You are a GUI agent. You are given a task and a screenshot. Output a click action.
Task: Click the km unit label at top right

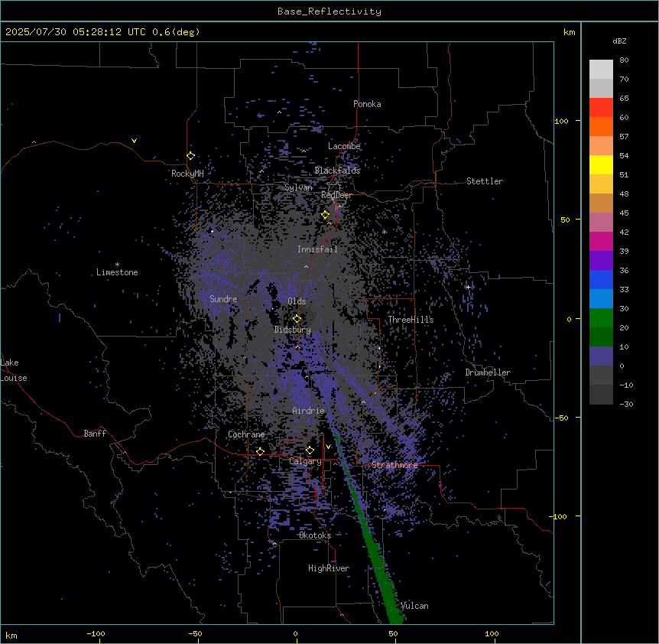pos(569,32)
